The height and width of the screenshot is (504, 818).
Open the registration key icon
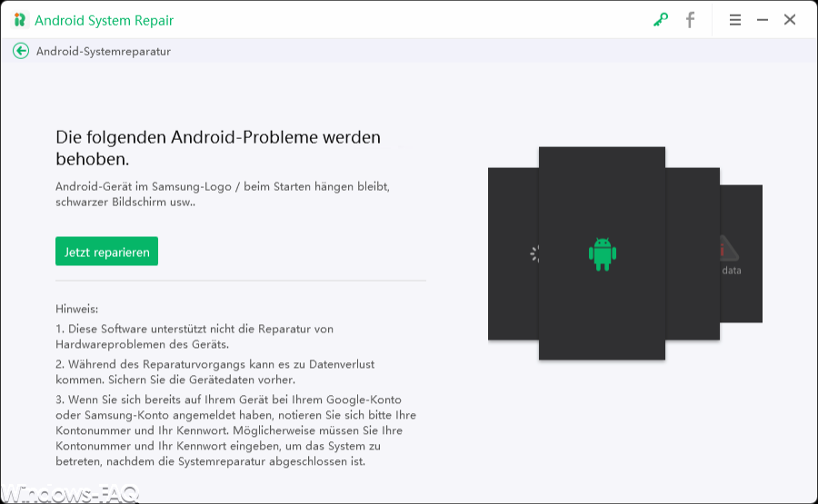pyautogui.click(x=661, y=20)
